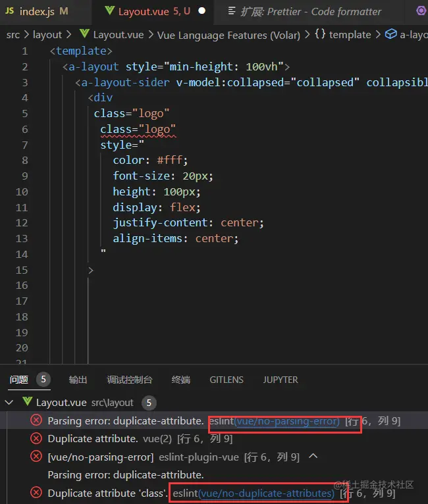Open the 调试控制台 debug console tab
428x504 pixels.
[x=129, y=380]
